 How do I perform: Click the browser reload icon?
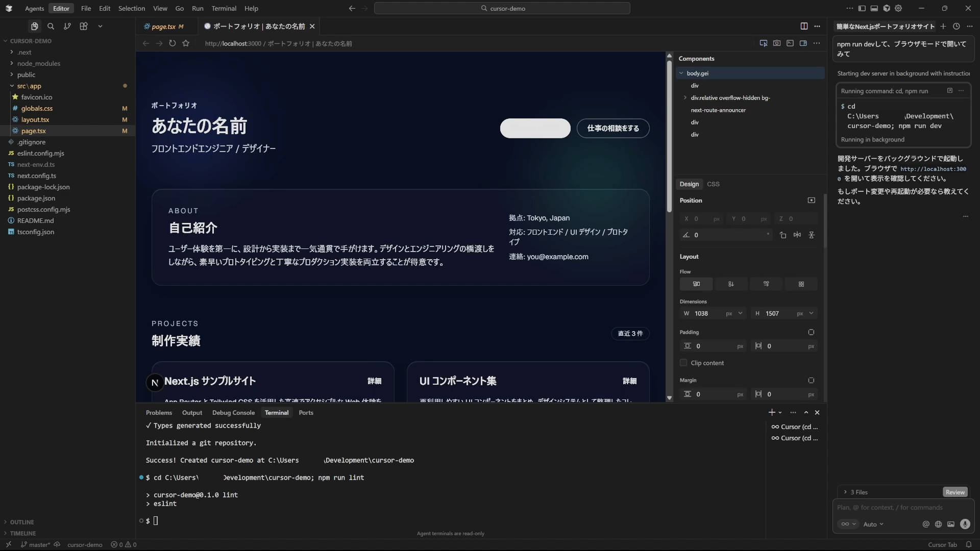(x=173, y=43)
